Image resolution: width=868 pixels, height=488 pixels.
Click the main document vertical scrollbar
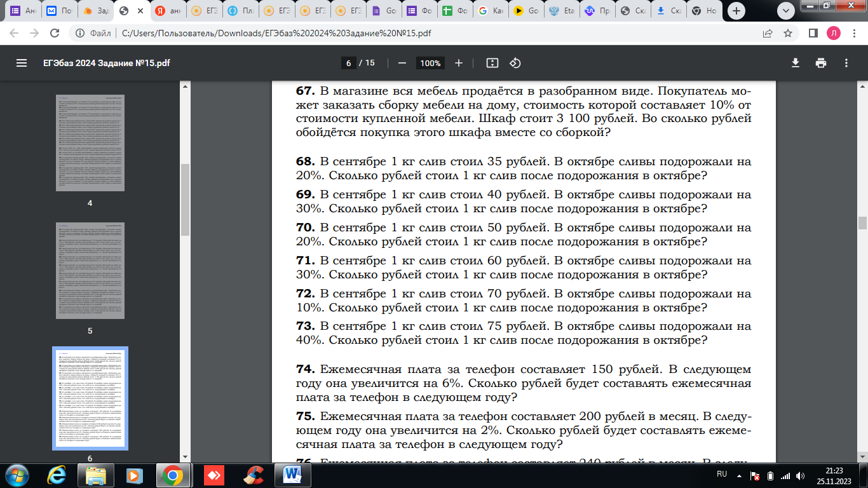pyautogui.click(x=862, y=223)
